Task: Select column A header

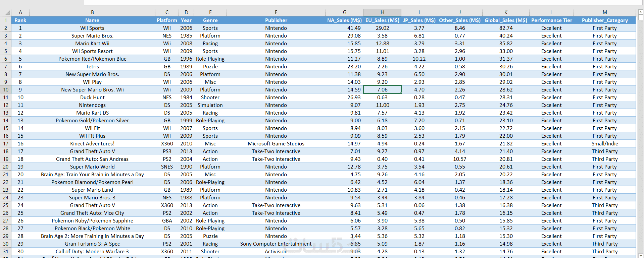Action: [20, 12]
